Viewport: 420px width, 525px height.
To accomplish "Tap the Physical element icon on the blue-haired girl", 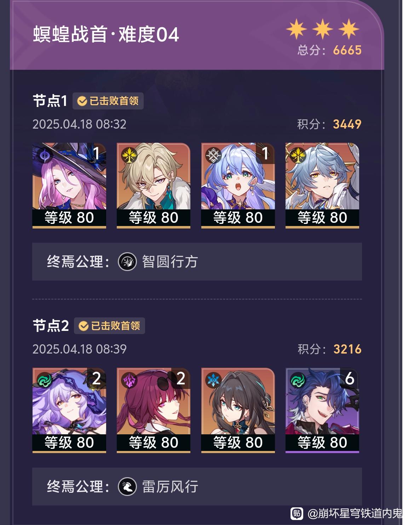I will (x=214, y=156).
